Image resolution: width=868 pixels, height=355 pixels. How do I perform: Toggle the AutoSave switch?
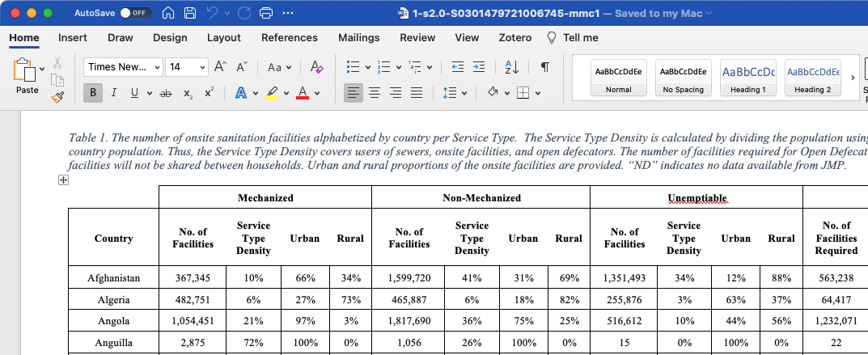135,14
